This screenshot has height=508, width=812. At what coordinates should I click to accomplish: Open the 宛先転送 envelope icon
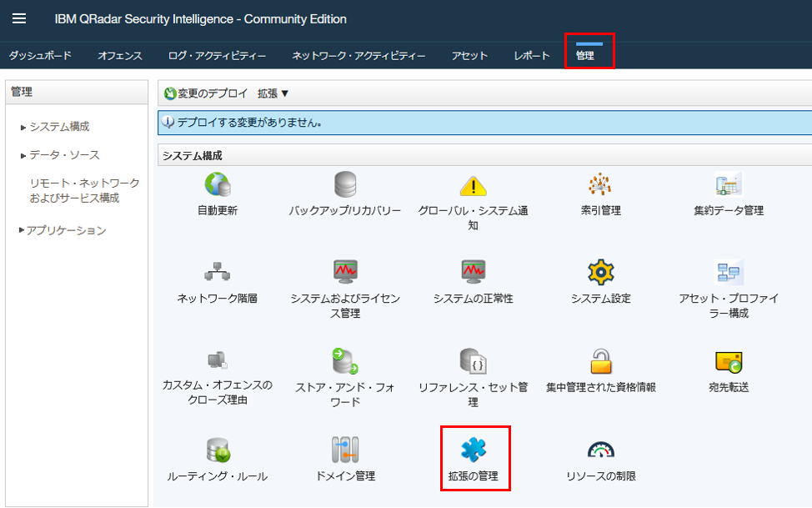(x=729, y=362)
